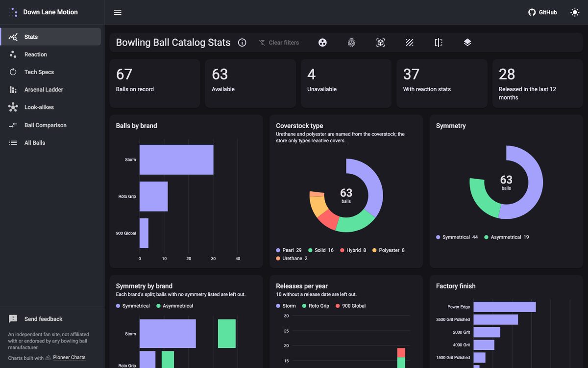Image resolution: width=588 pixels, height=368 pixels.
Task: Toggle the light/dark theme sun icon
Action: click(575, 12)
